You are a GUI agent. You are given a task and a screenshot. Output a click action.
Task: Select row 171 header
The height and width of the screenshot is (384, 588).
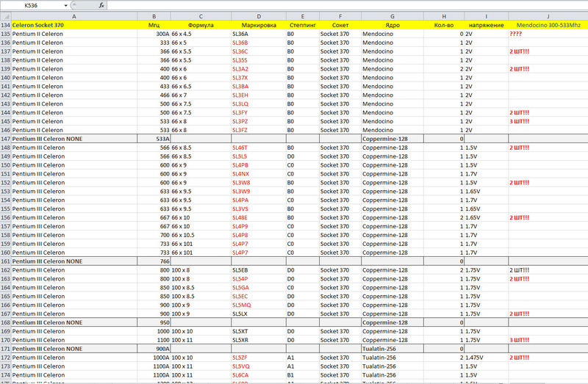[x=6, y=349]
